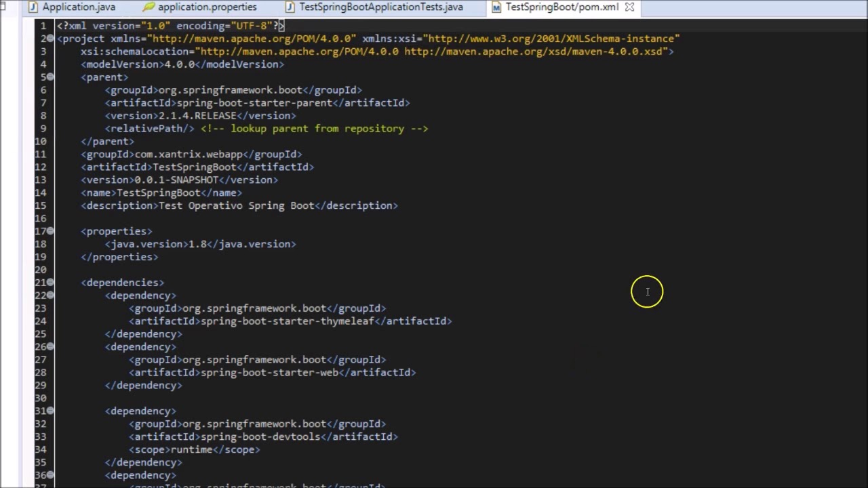Click the artifactId 'spring-boot-starter-web'
Screen dimensions: 868x488
pos(269,373)
